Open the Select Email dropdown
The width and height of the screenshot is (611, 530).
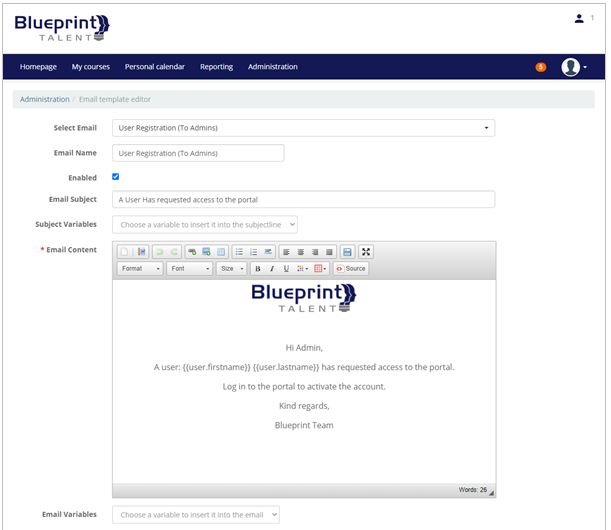pos(303,128)
